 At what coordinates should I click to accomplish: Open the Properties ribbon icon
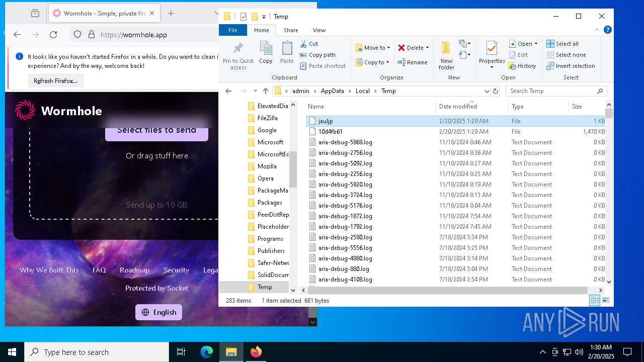click(492, 51)
